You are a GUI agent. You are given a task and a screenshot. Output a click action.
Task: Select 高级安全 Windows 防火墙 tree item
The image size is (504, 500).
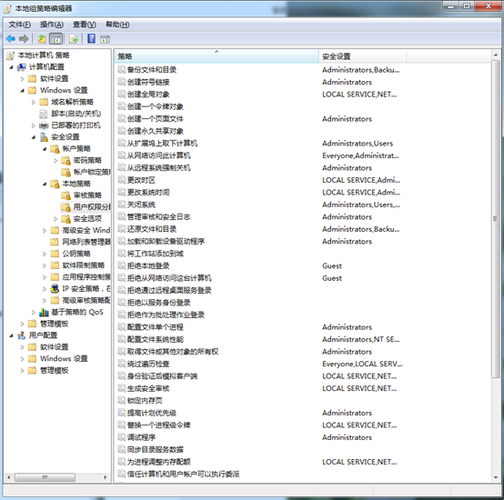(86, 230)
